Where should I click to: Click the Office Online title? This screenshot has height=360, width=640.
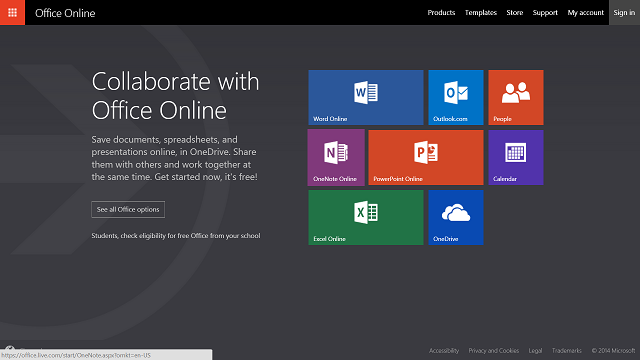pos(65,13)
